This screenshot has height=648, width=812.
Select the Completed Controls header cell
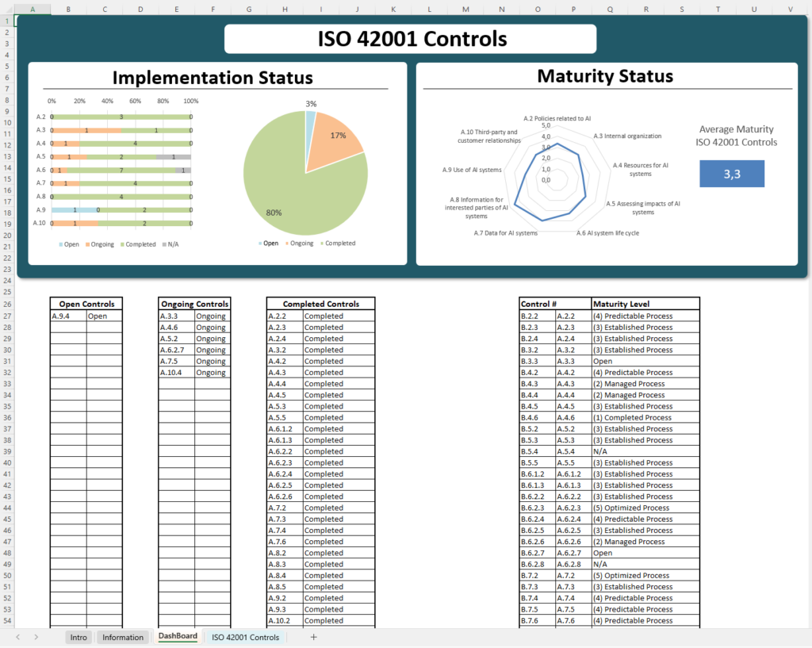pyautogui.click(x=320, y=303)
